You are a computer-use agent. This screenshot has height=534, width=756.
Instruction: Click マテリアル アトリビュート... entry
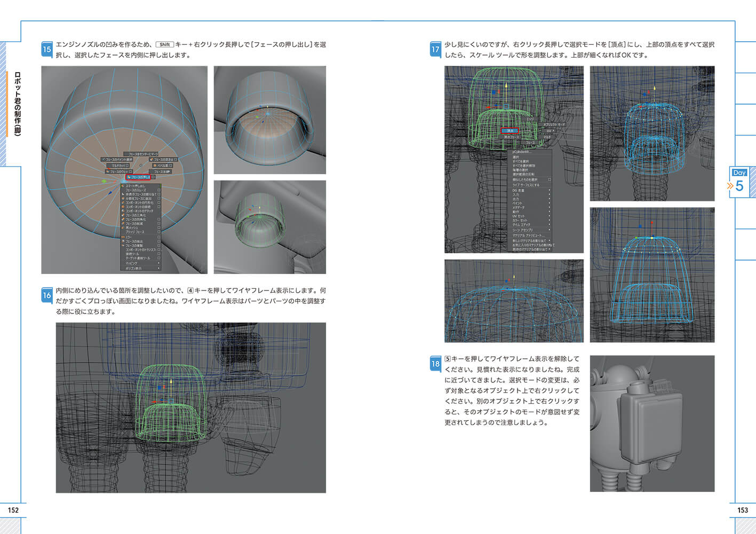click(x=528, y=235)
